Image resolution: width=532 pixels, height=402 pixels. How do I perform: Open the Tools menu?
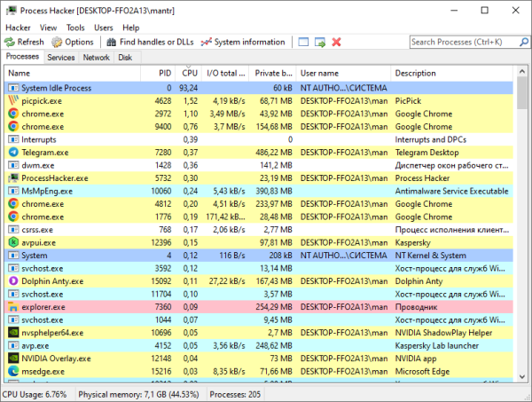click(x=75, y=28)
